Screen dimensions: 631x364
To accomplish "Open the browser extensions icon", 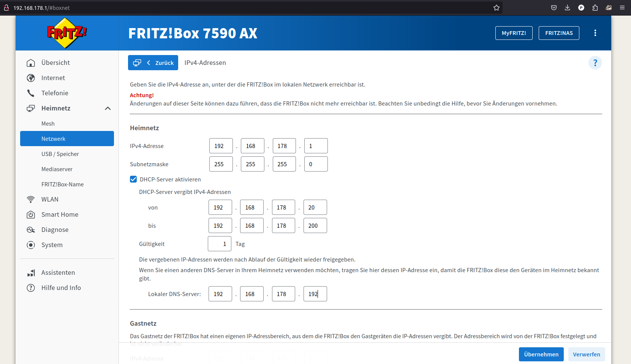I will (595, 8).
